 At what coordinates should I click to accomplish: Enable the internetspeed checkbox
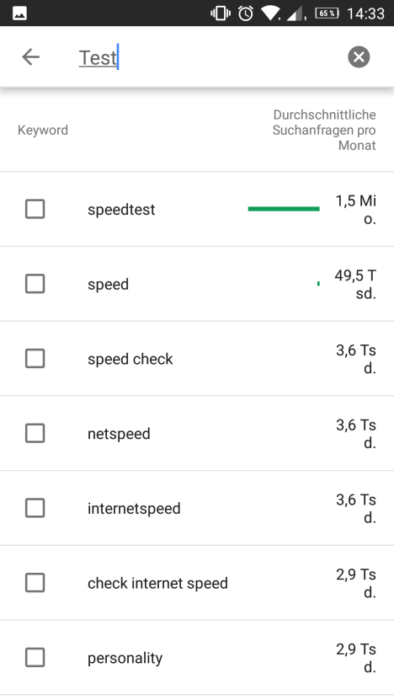35,508
